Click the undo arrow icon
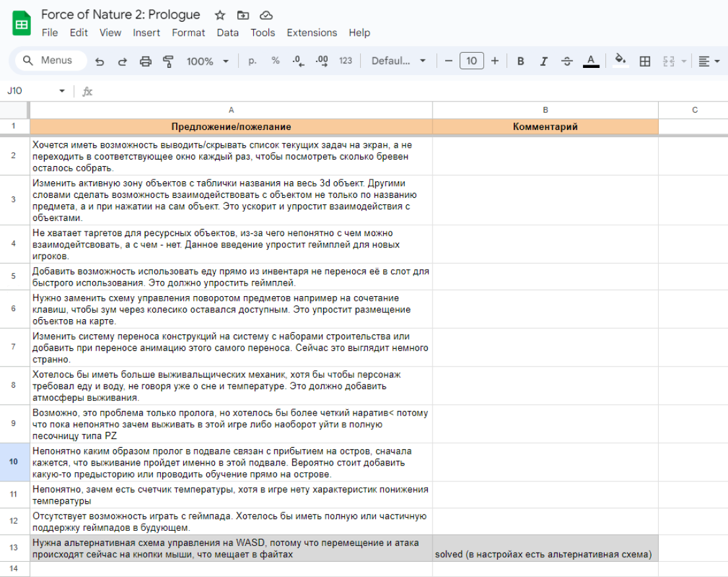Viewport: 728px width, 577px height. click(x=100, y=61)
